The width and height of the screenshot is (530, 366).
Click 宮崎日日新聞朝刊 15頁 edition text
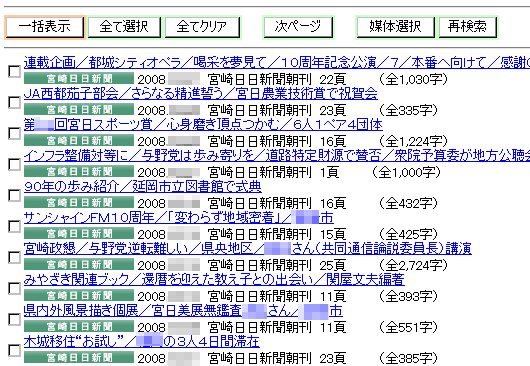[277, 234]
